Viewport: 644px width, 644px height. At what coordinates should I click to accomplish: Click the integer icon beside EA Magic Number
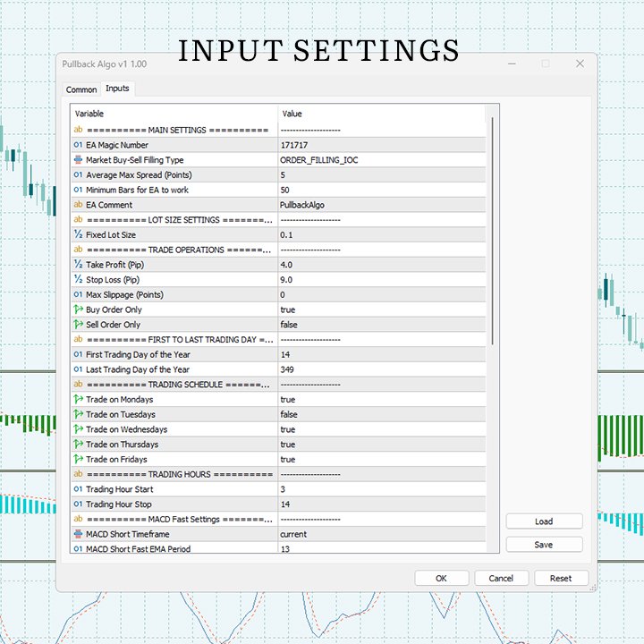(x=78, y=145)
